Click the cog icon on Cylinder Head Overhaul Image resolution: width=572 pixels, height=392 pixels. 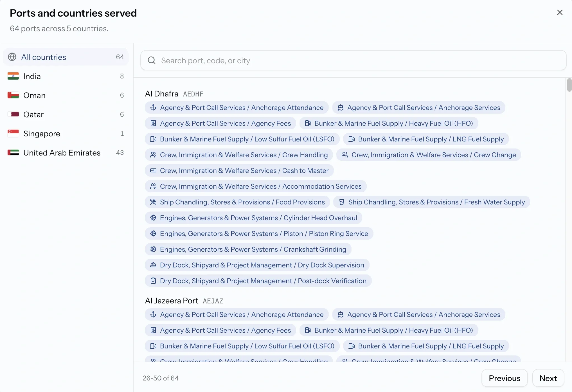coord(153,218)
